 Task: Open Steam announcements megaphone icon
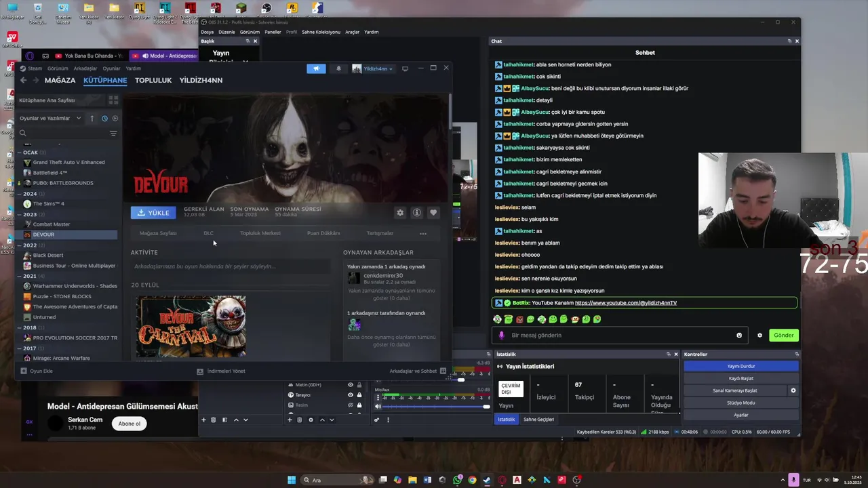(x=316, y=68)
